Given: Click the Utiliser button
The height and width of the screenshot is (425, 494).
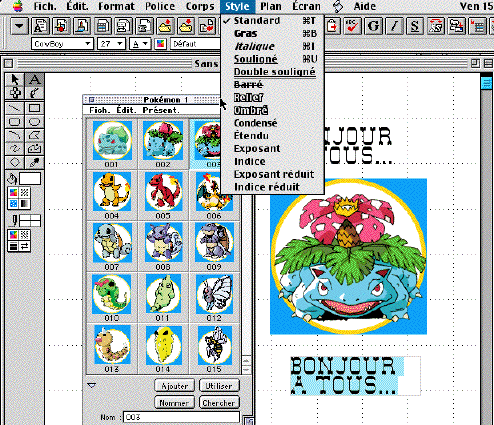Looking at the screenshot, I should (219, 386).
